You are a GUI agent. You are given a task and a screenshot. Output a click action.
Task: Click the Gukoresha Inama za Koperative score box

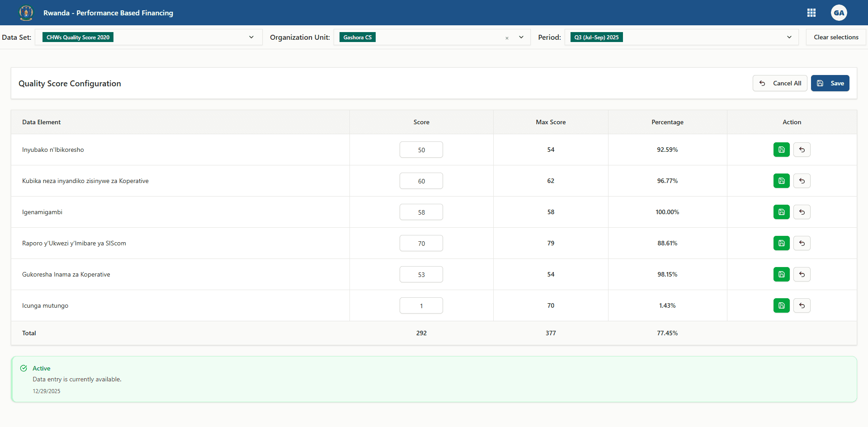tap(421, 274)
